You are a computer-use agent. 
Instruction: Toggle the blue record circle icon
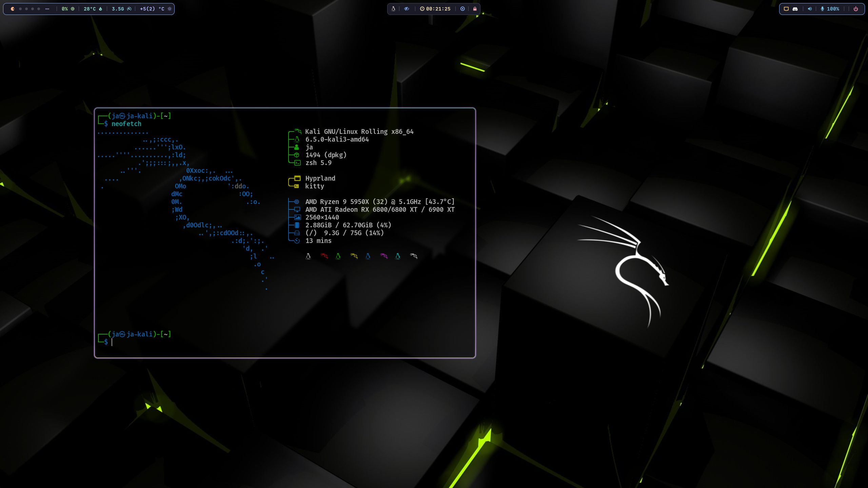point(462,9)
